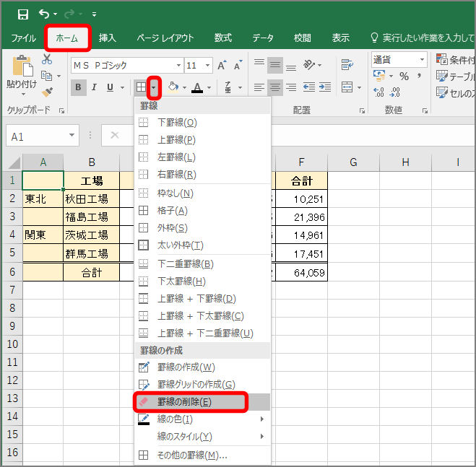Click the middle align icon
The width and height of the screenshot is (476, 467).
(x=275, y=65)
